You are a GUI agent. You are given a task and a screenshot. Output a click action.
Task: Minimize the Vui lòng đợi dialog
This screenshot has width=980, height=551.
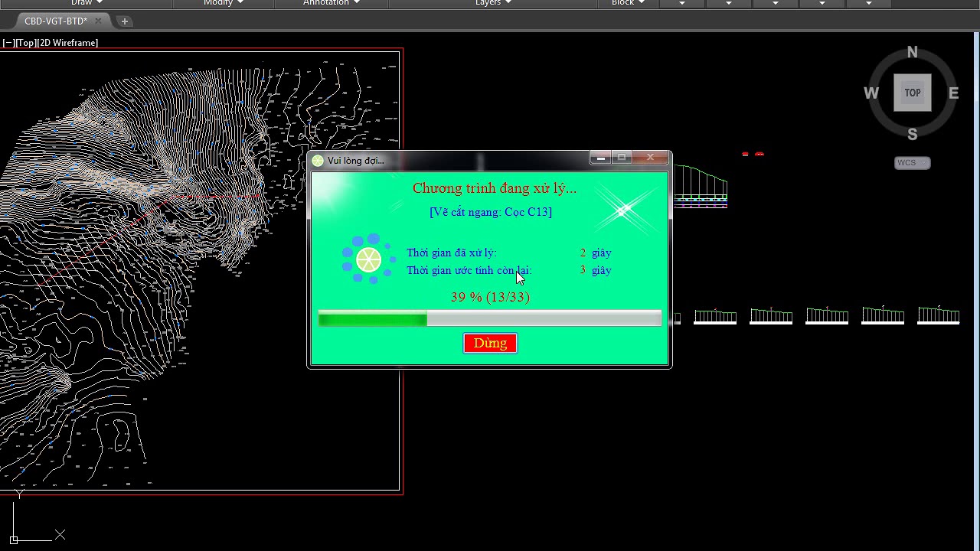(601, 158)
